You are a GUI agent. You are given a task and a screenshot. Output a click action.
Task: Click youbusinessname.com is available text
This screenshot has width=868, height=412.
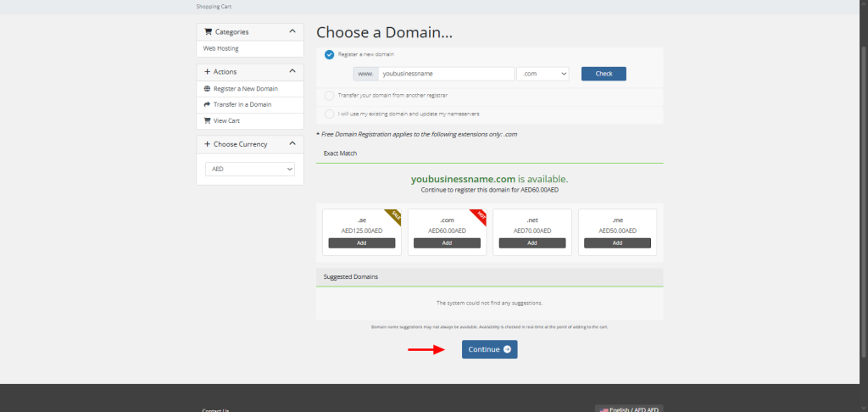click(489, 180)
